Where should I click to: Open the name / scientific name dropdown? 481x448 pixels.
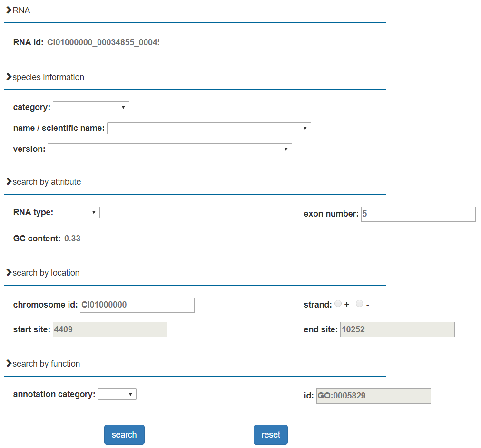[x=209, y=128]
